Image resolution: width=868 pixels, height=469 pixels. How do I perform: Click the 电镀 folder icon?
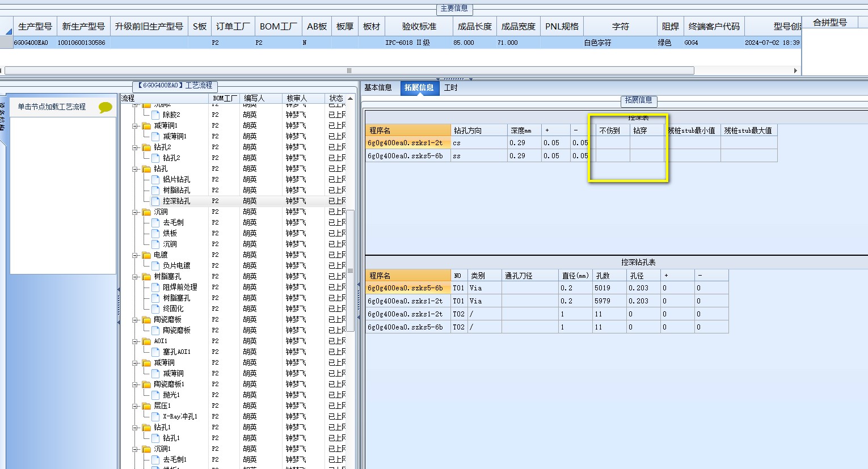coord(146,255)
